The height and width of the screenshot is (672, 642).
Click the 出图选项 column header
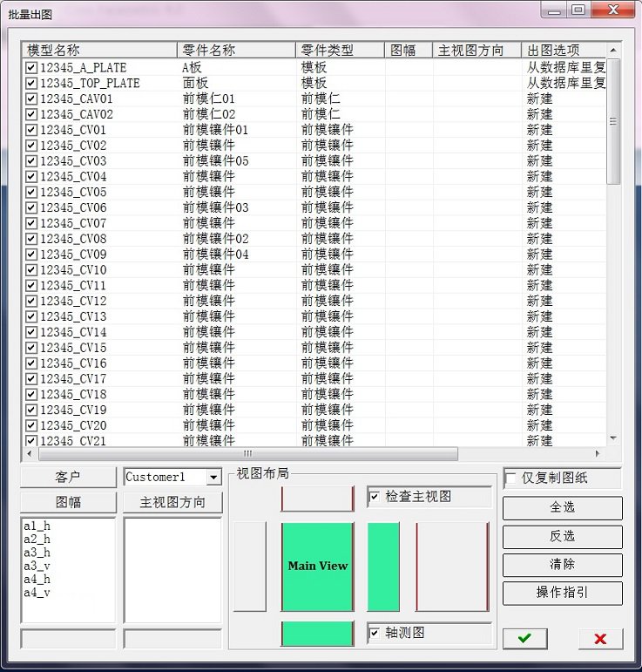(x=564, y=50)
